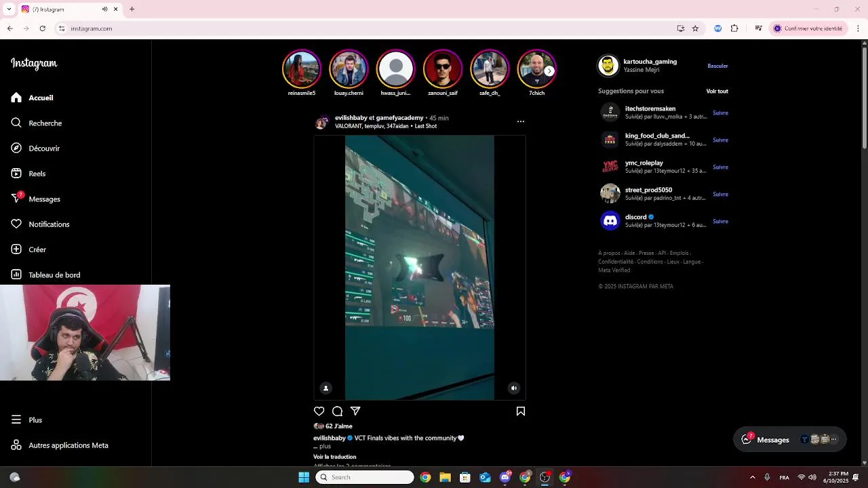Like the post with heart icon

click(x=319, y=411)
